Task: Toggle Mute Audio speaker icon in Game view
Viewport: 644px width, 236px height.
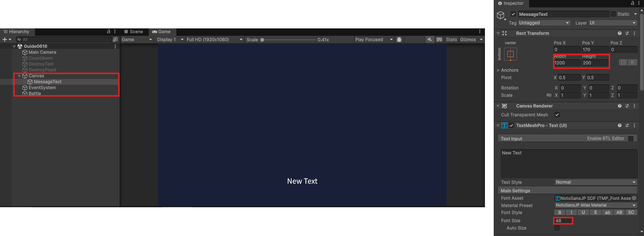Action: [430, 39]
